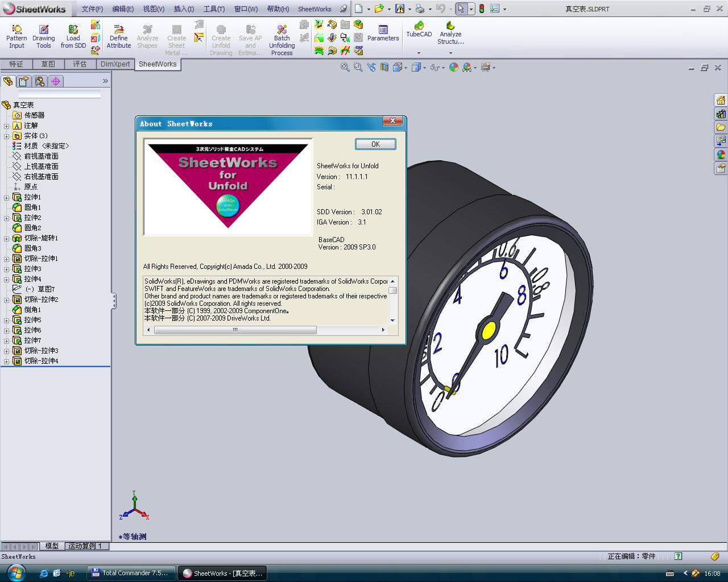Switch to the 特征 tab
The height and width of the screenshot is (582, 728).
point(16,64)
